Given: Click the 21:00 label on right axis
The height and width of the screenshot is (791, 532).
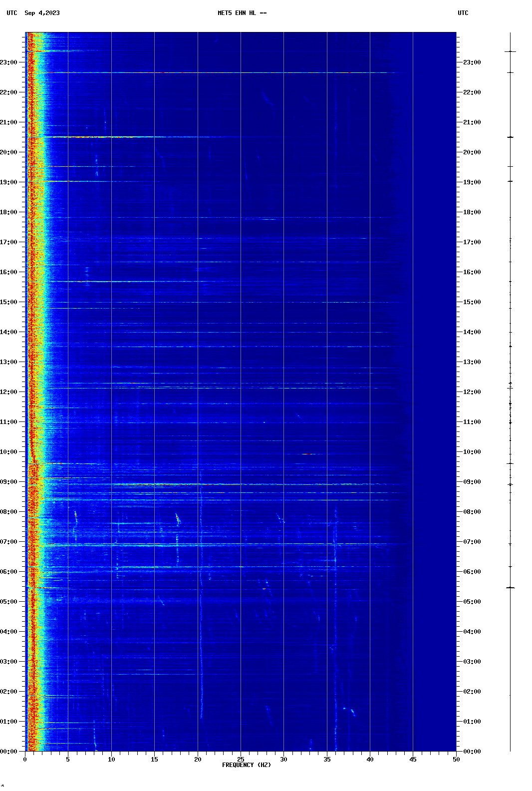Looking at the screenshot, I should [472, 122].
